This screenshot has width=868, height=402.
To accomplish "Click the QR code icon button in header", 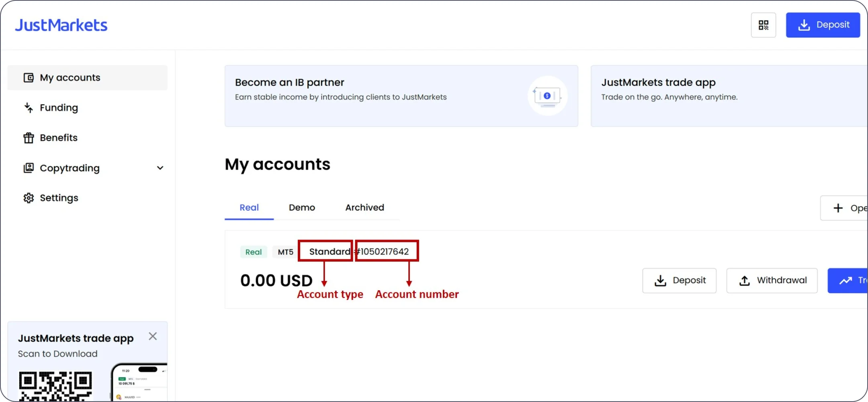I will [x=763, y=25].
